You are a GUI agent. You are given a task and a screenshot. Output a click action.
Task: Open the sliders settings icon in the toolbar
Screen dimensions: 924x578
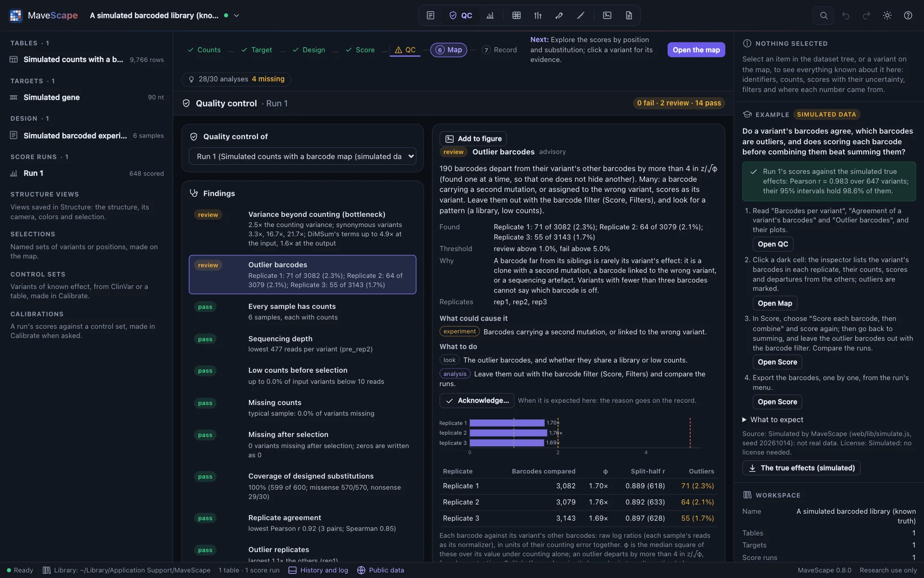(x=538, y=15)
